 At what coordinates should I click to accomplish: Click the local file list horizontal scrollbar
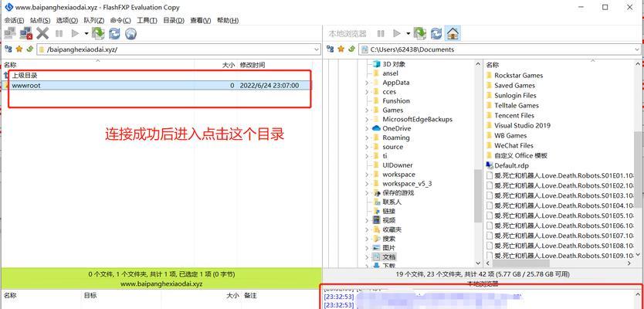(520, 263)
